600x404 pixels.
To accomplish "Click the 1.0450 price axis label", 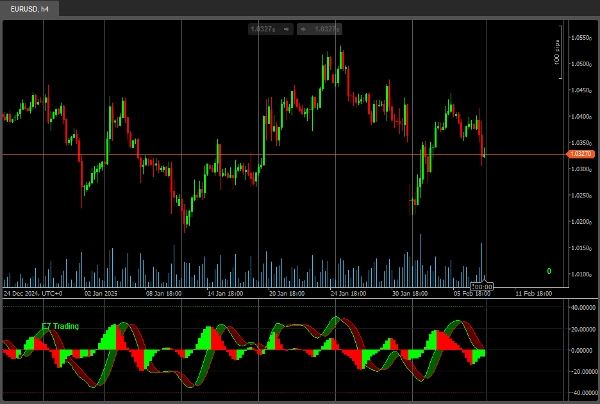I will [581, 90].
